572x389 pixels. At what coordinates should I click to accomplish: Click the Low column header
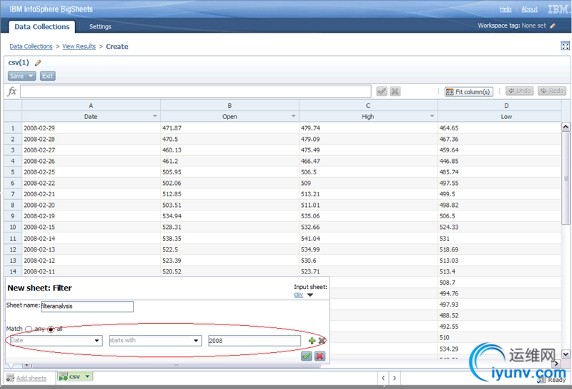[x=506, y=116]
